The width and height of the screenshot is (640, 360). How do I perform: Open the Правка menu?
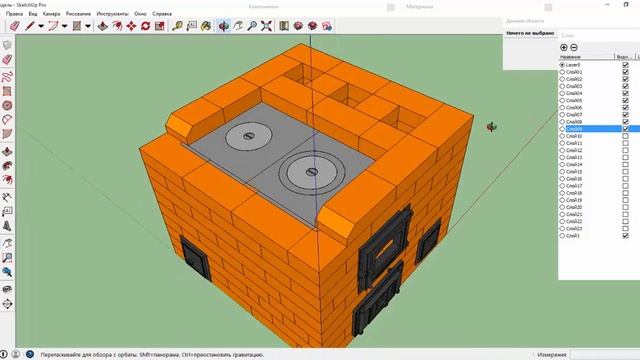tap(14, 14)
